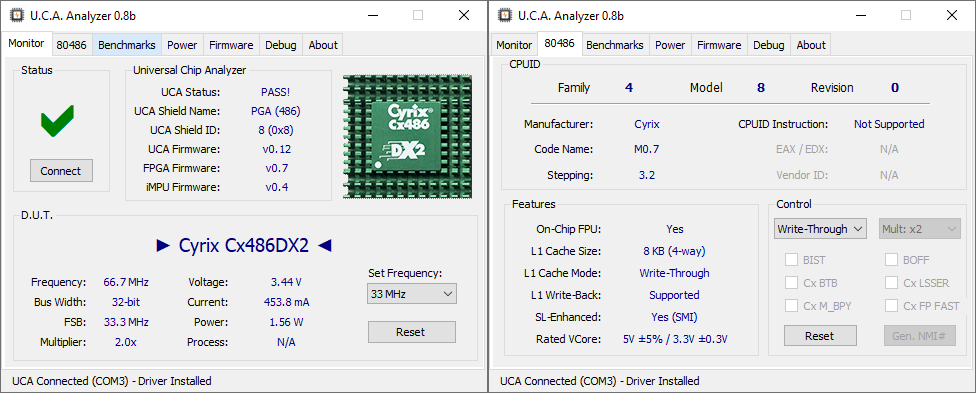976x393 pixels.
Task: Open the 80486 tab in the left window
Action: pos(72,45)
